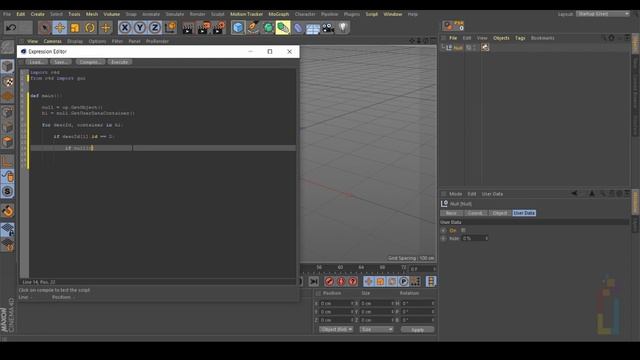
Task: Add a Light object
Action: pos(343,28)
